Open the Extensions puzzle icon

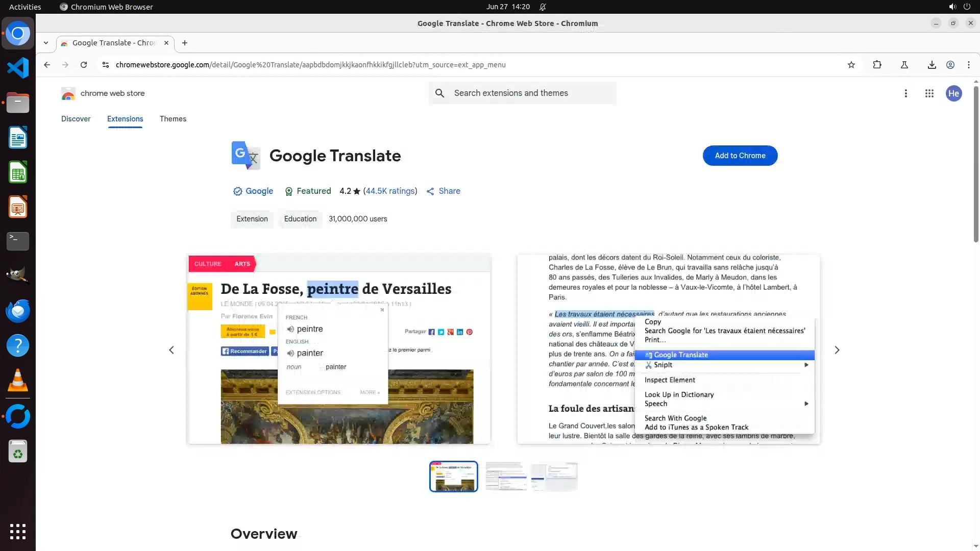pos(877,65)
